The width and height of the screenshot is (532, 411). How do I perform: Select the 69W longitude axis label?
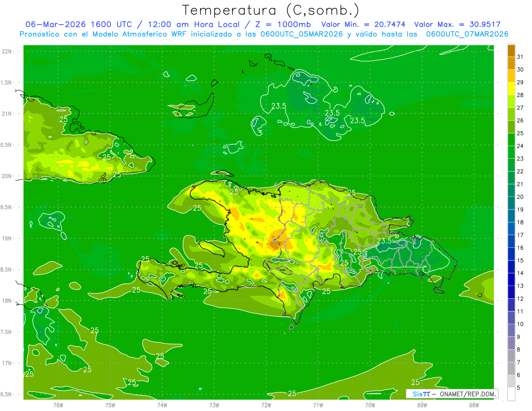coord(422,405)
